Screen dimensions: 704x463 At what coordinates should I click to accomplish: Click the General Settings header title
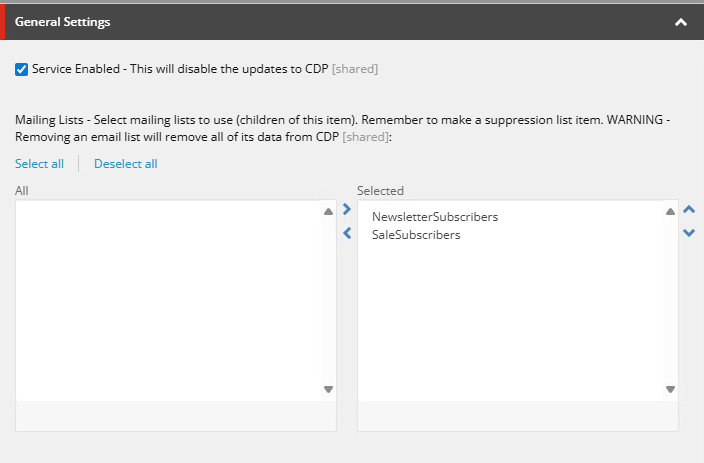(x=63, y=22)
